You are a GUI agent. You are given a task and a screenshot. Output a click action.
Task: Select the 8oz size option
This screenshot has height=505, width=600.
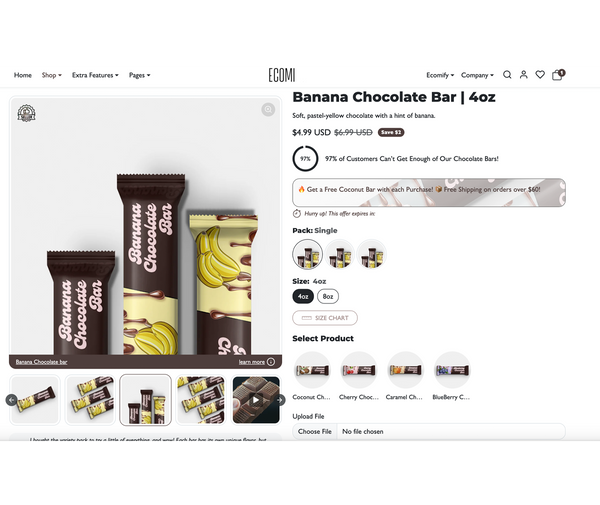[328, 296]
